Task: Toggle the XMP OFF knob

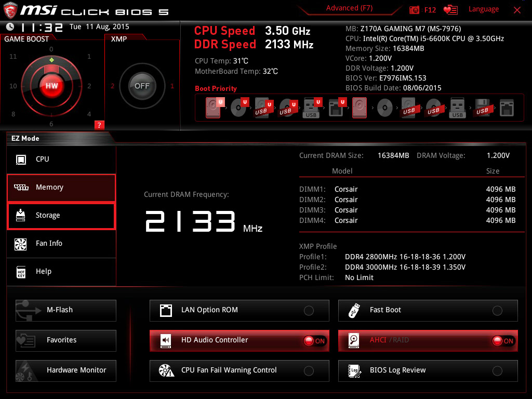Action: [142, 86]
